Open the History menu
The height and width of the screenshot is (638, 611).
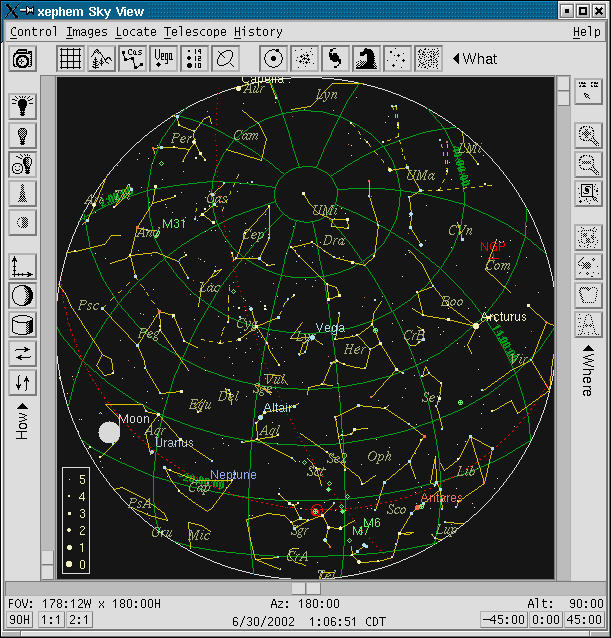(x=258, y=32)
